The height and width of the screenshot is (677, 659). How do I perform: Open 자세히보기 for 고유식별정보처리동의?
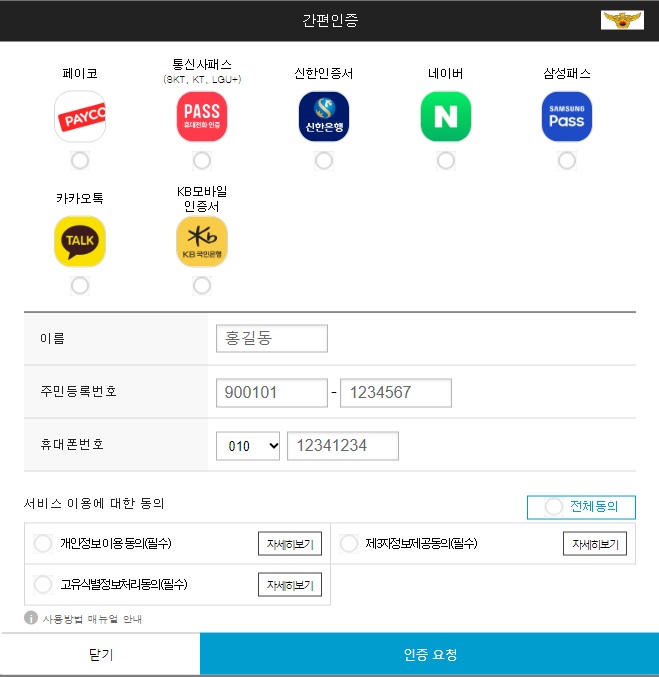290,585
